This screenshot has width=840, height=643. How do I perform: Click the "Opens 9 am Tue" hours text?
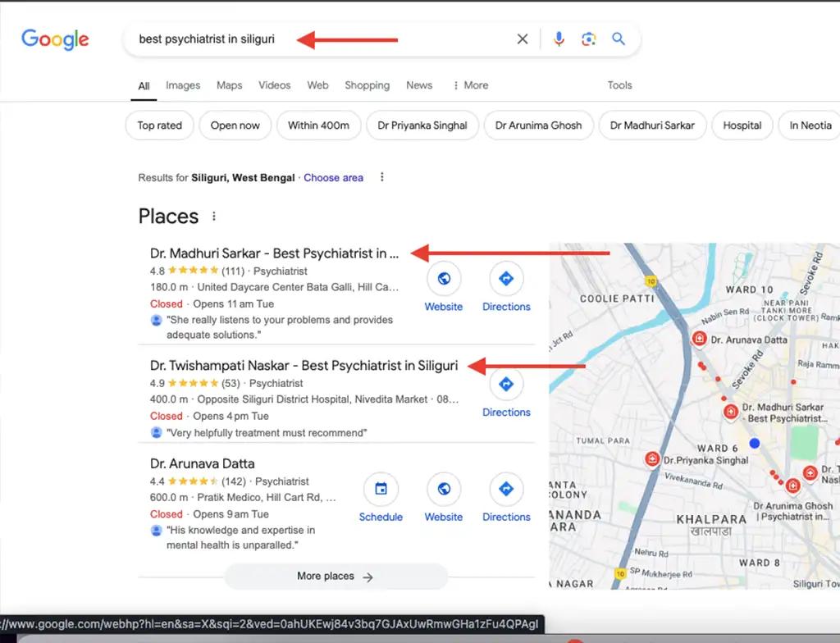231,514
